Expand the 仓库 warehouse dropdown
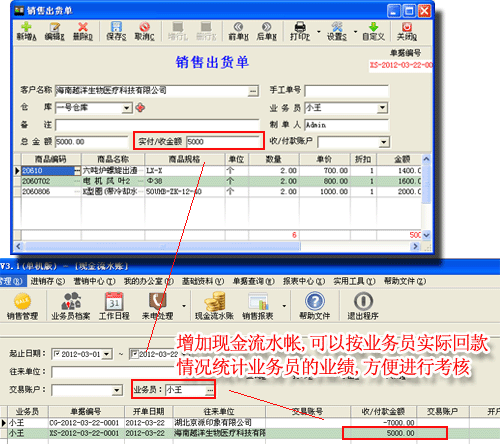Screen dimensions: 500x444 pyautogui.click(x=126, y=108)
